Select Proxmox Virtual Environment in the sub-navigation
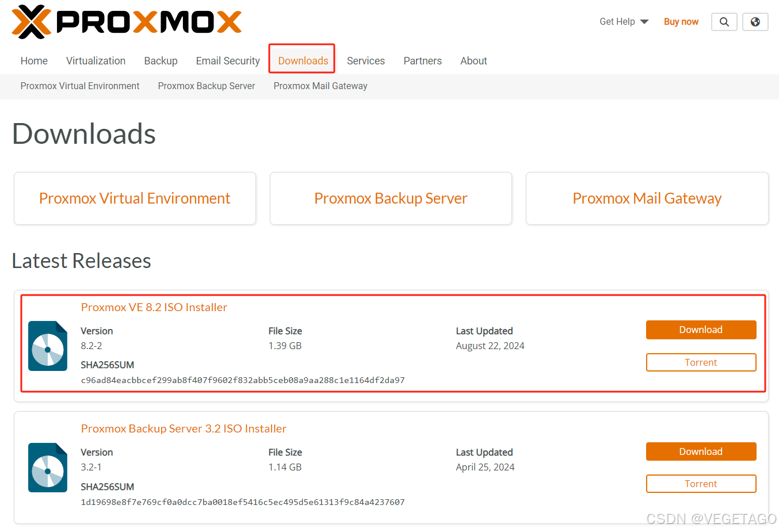Screen dimensions: 779x532 pyautogui.click(x=79, y=86)
